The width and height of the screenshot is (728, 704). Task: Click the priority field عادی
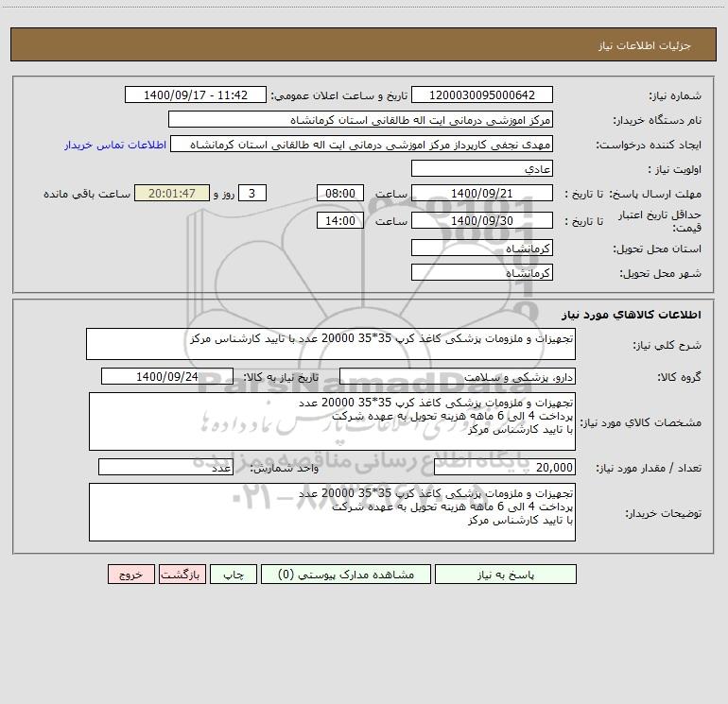point(482,168)
